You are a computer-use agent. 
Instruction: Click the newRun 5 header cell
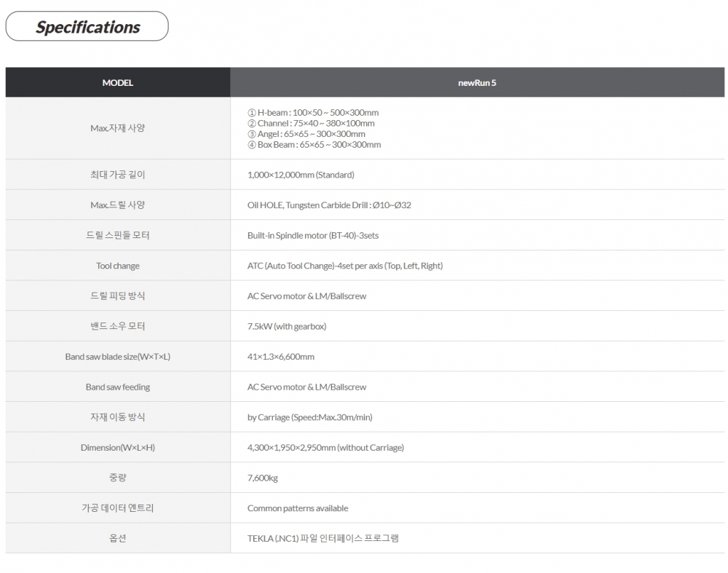(477, 82)
